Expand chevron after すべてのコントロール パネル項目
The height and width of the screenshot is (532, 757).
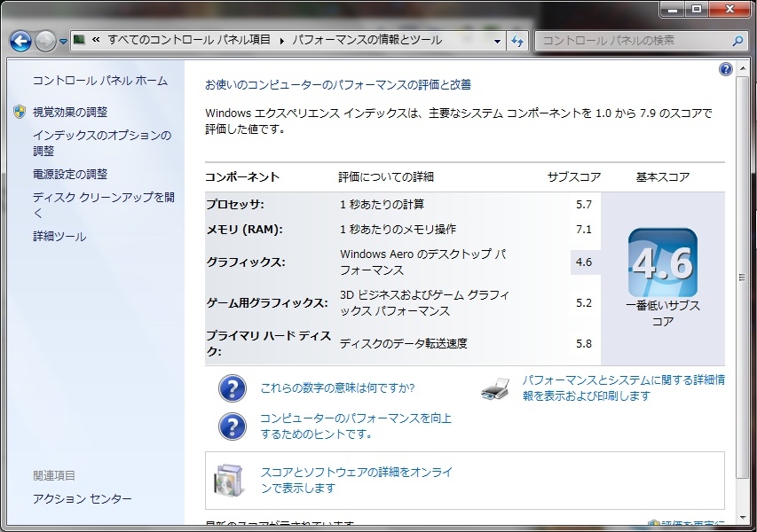click(282, 41)
